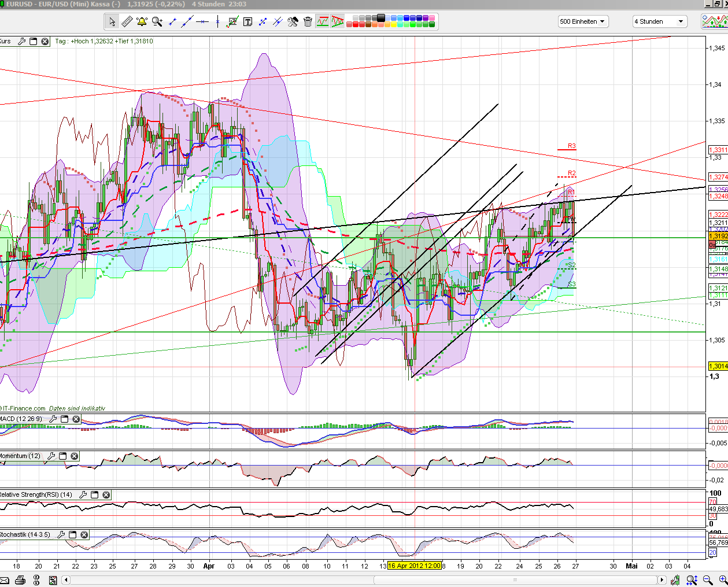Viewport: 728px width, 587px height.
Task: Click the yellow 1,3014 price label
Action: (x=718, y=366)
